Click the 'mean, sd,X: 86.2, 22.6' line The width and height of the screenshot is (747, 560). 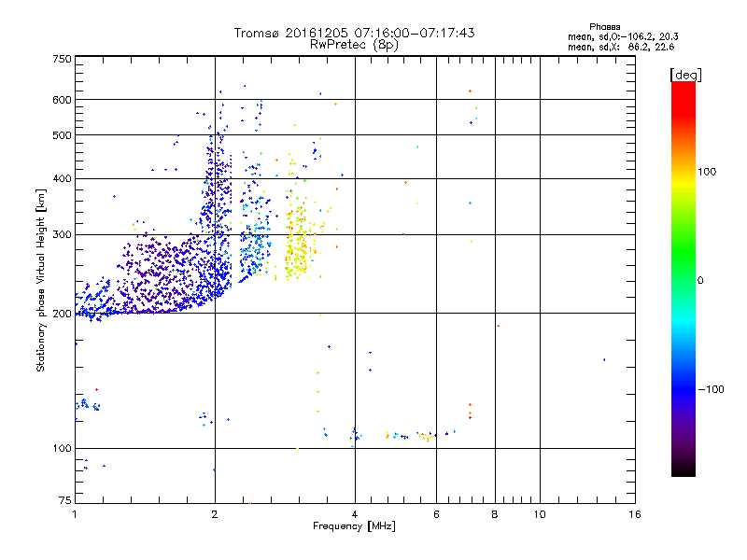pyautogui.click(x=621, y=47)
